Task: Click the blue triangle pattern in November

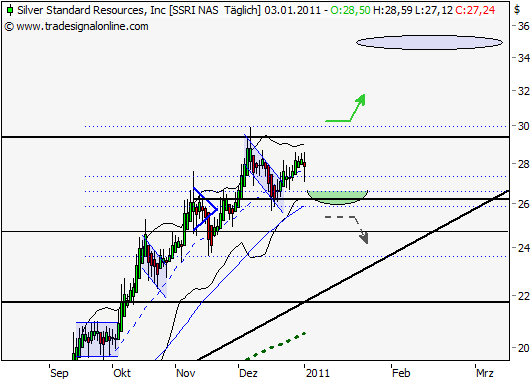Action: [205, 209]
